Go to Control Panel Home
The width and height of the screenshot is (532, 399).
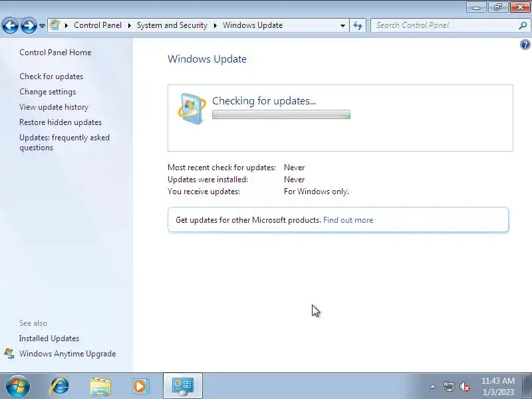[x=55, y=53]
